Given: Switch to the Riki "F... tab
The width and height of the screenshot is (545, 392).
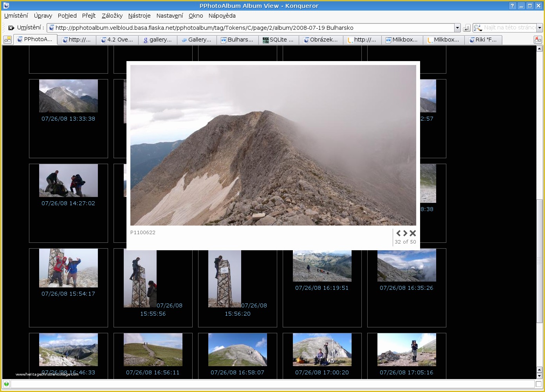Looking at the screenshot, I should pos(484,40).
